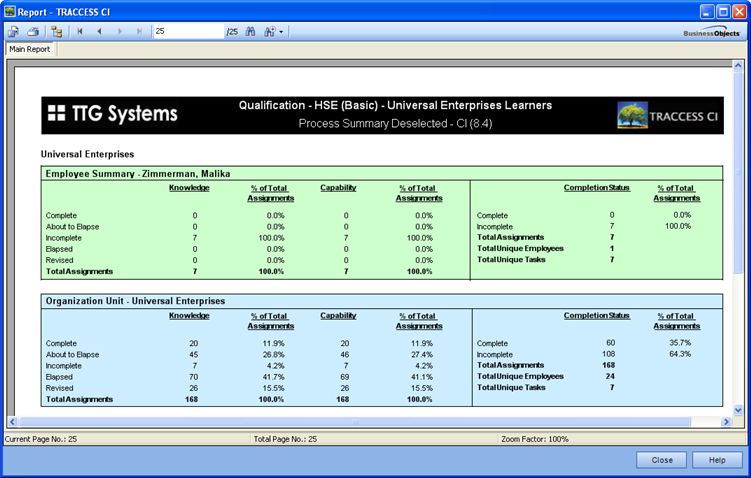Image resolution: width=751 pixels, height=478 pixels.
Task: Click 'Organization Unit - Universal Enterprises' header
Action: click(x=135, y=301)
